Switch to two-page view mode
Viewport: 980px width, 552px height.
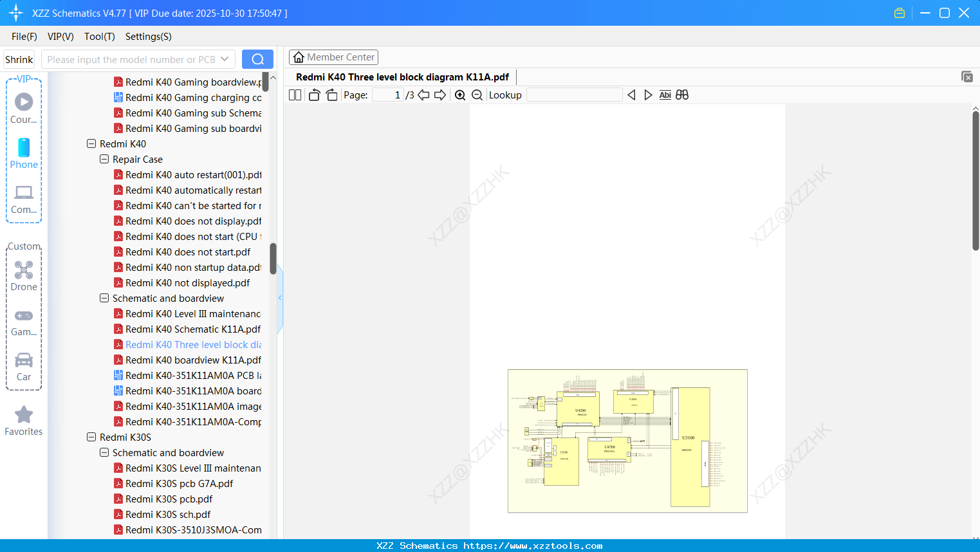point(295,95)
